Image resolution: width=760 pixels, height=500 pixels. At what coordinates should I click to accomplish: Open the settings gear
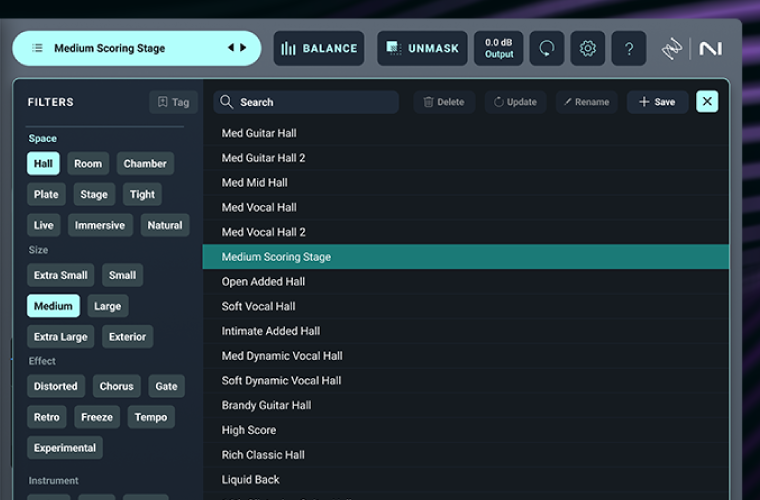coord(588,48)
